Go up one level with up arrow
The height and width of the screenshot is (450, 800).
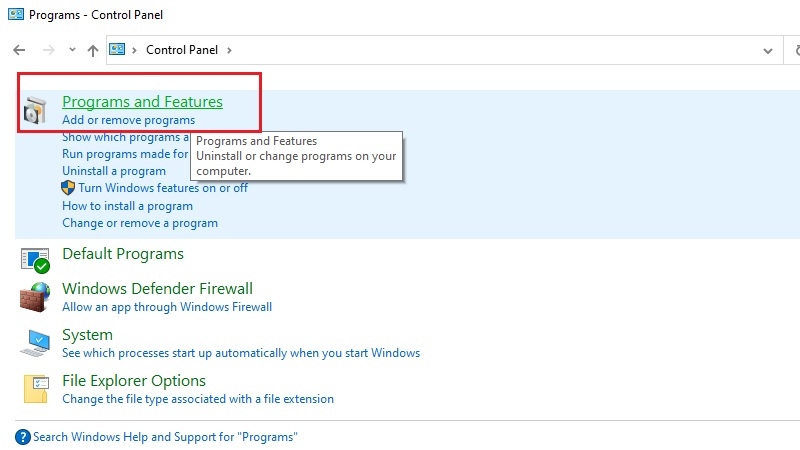[x=92, y=51]
